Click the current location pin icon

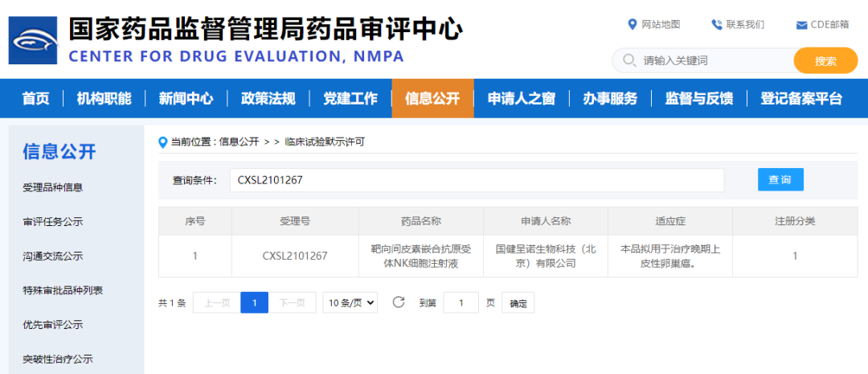[162, 142]
